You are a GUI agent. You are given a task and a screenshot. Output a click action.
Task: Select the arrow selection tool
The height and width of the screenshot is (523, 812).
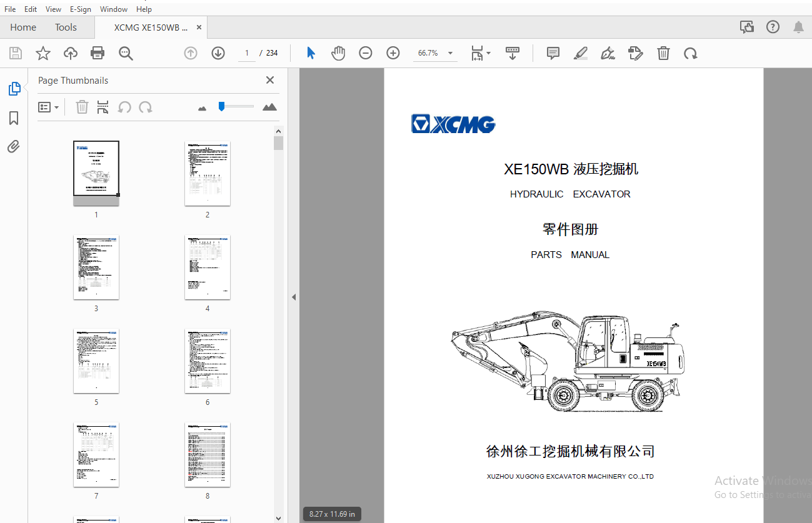click(311, 53)
